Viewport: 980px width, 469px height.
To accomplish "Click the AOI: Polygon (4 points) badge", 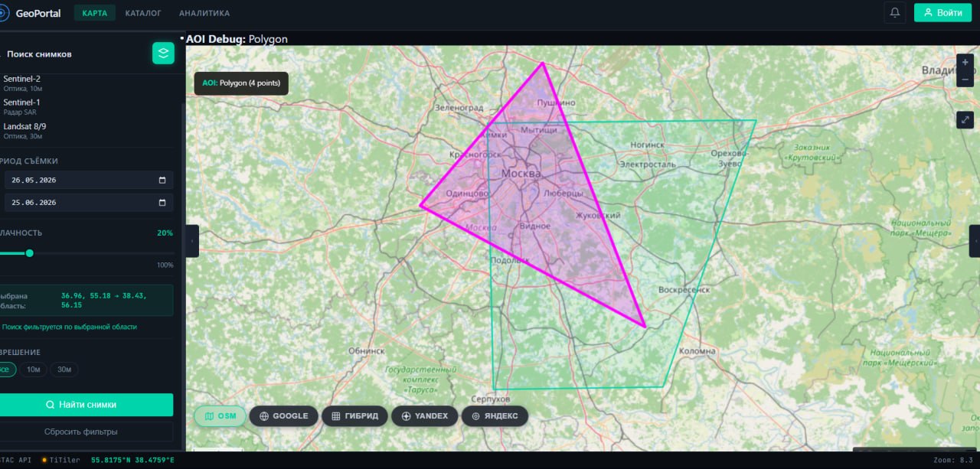I will 241,83.
